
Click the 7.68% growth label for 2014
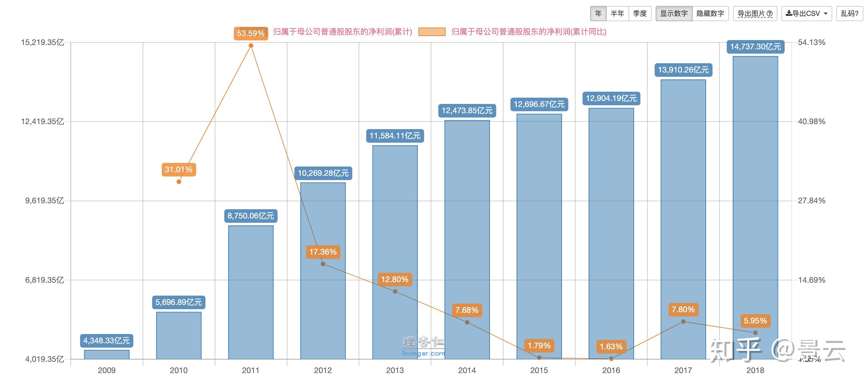[x=467, y=310]
